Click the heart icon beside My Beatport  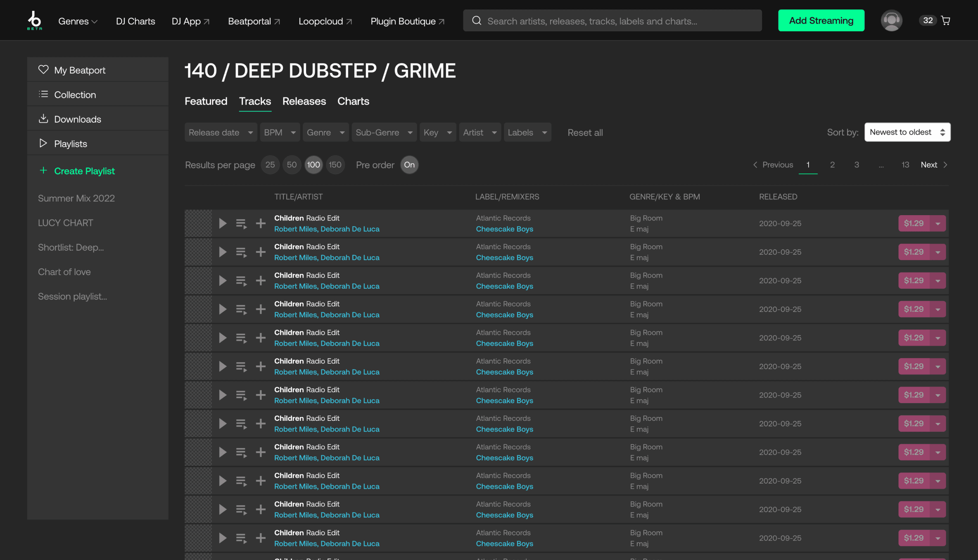pyautogui.click(x=43, y=69)
